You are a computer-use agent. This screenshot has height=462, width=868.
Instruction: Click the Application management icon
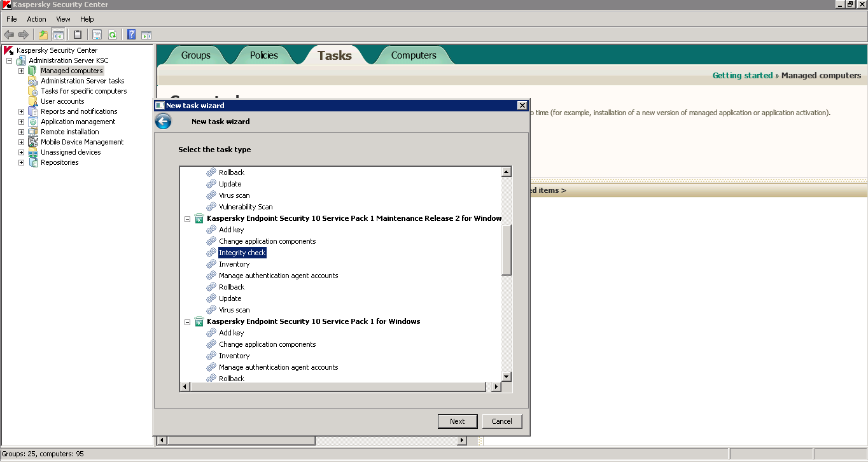pyautogui.click(x=33, y=122)
